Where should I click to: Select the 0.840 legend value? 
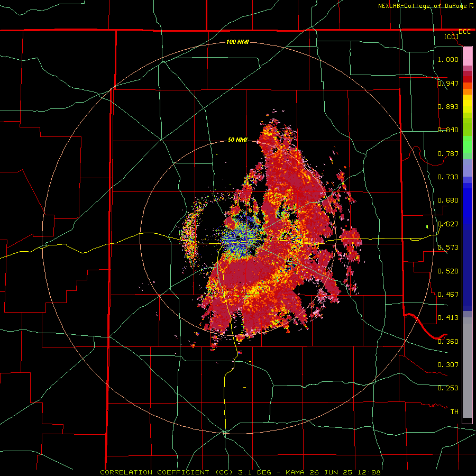click(x=448, y=130)
